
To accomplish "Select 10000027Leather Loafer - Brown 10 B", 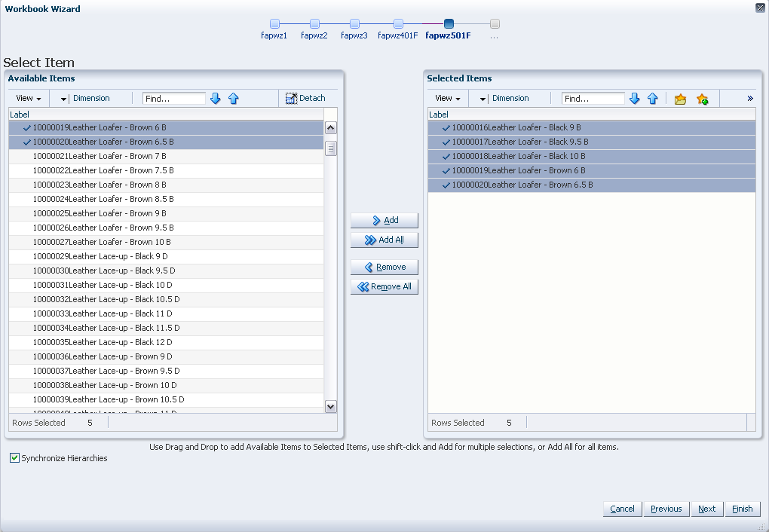I will point(167,242).
